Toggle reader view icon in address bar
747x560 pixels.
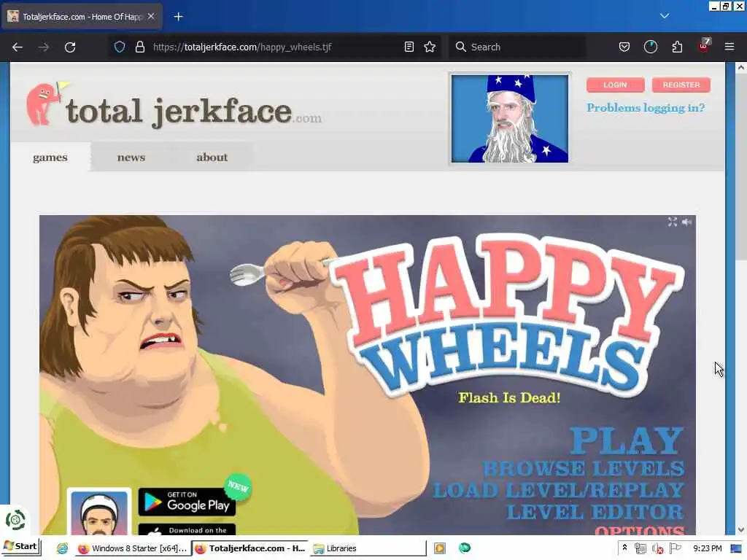409,47
